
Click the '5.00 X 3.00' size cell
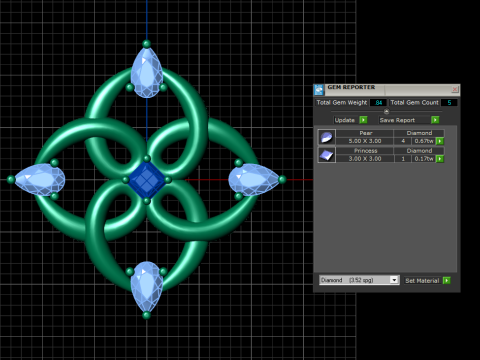(365, 141)
